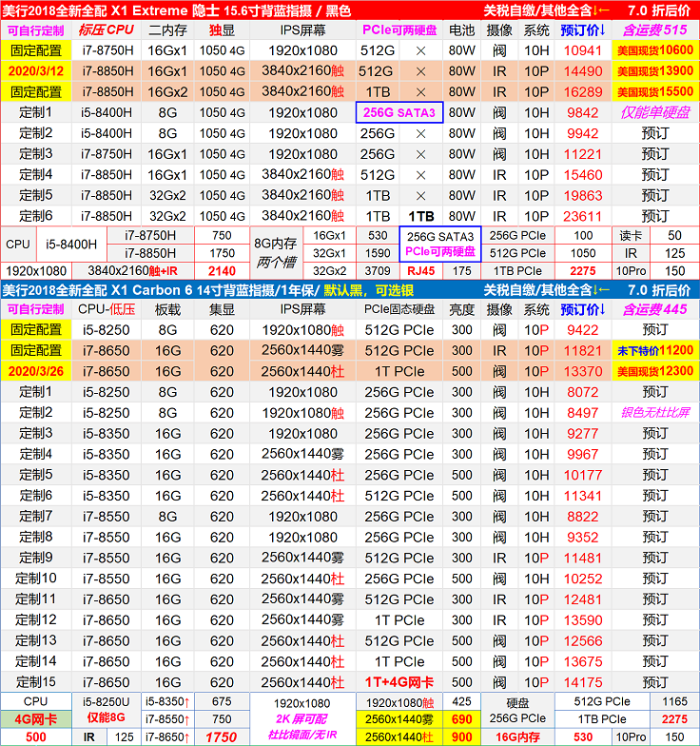Image resolution: width=700 pixels, height=746 pixels.
Task: Click the 1T+4G网卡 cell in 定制15 row
Action: 399,682
